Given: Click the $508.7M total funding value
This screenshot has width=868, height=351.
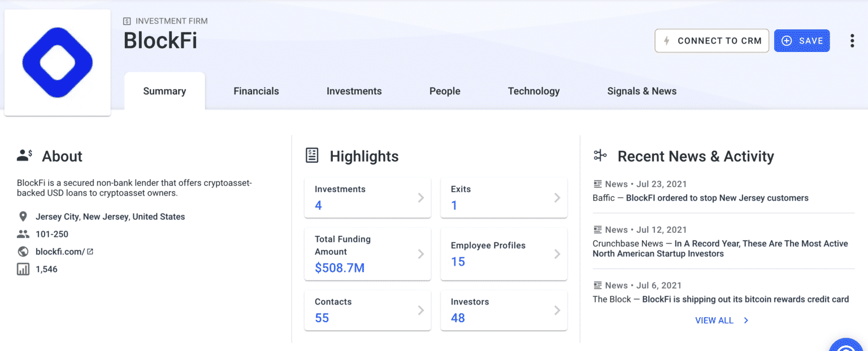Looking at the screenshot, I should pyautogui.click(x=340, y=268).
